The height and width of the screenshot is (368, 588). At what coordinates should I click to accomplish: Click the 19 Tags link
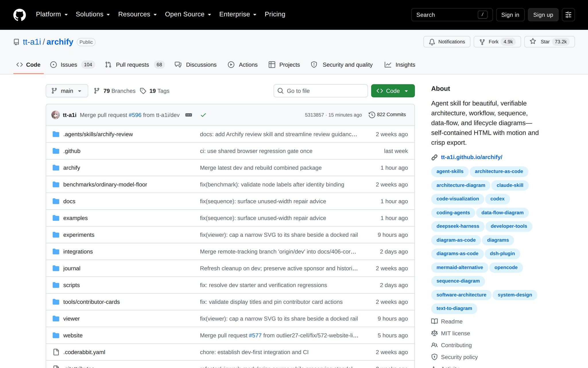tap(154, 91)
